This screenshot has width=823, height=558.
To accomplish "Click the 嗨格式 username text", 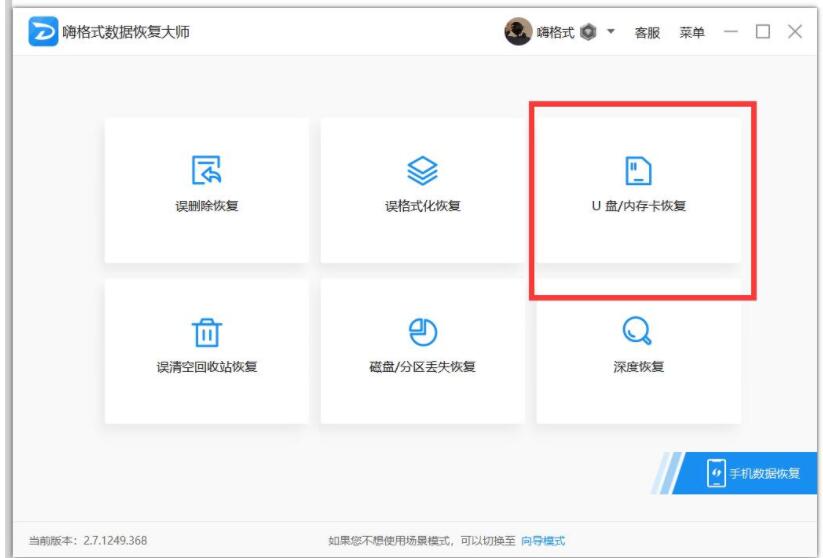I will [x=555, y=33].
